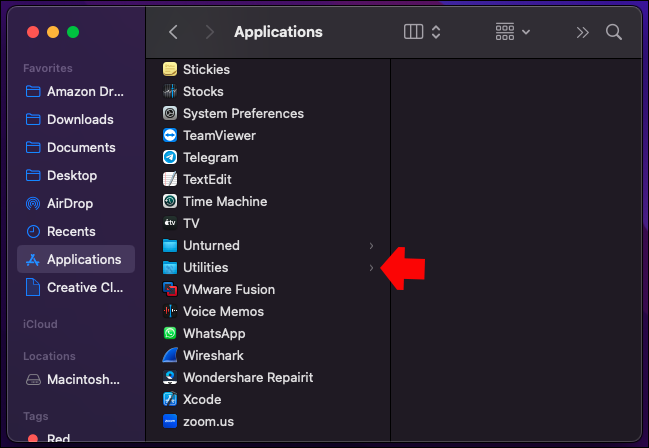
Task: Click the Wireshark shark fin icon
Action: (170, 356)
